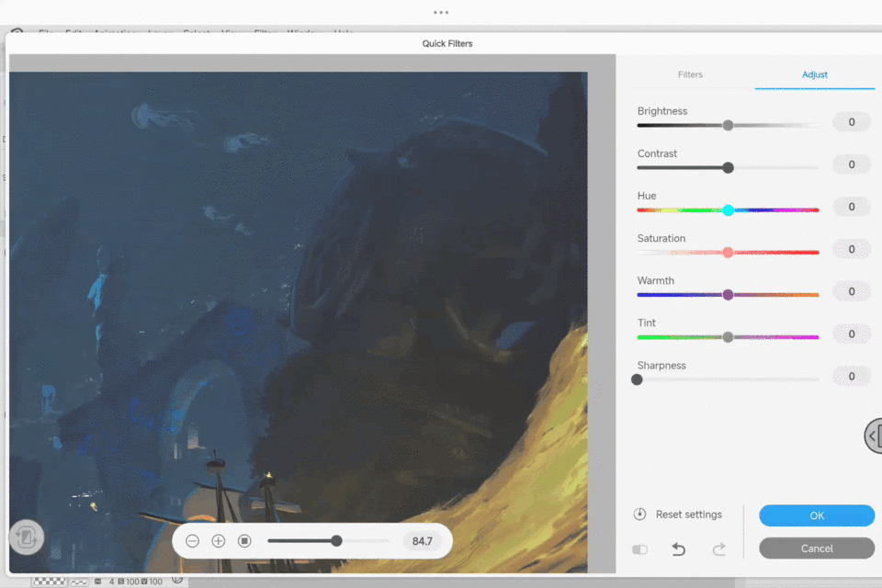Screen dimensions: 882x588
Task: Click the zoom in plus icon
Action: (x=219, y=541)
